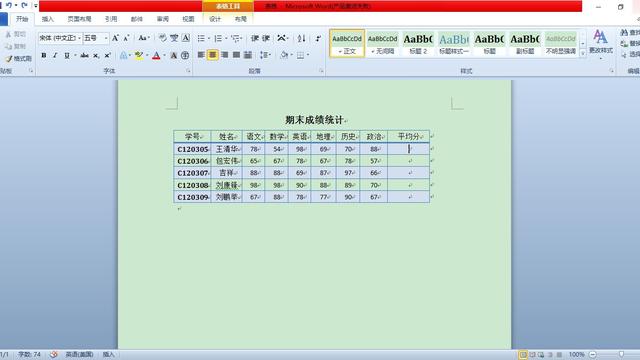Click the Decrease Indent icon
The image size is (640, 360).
pos(255,38)
